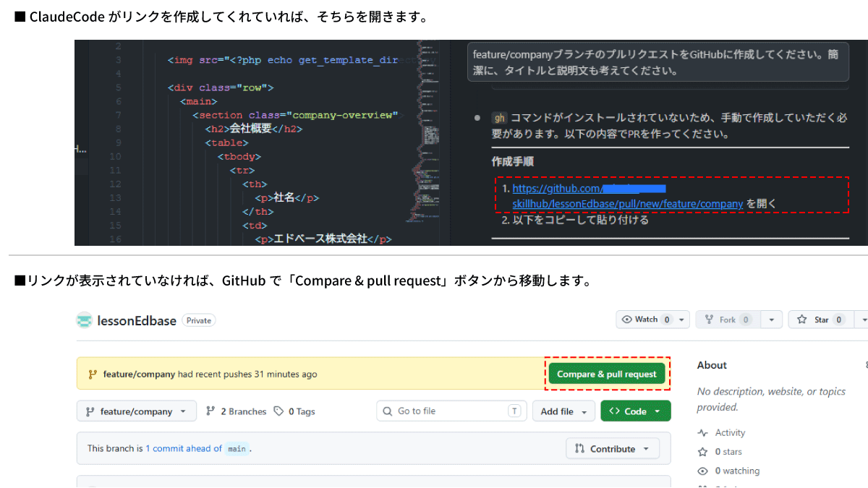Open the github.com pull/new/feature/company link in ClaudeCode

point(628,196)
